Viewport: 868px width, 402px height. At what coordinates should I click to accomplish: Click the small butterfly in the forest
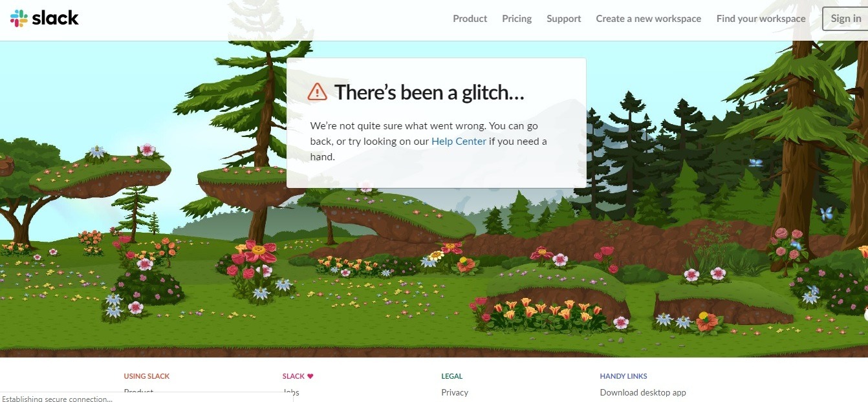(755, 163)
